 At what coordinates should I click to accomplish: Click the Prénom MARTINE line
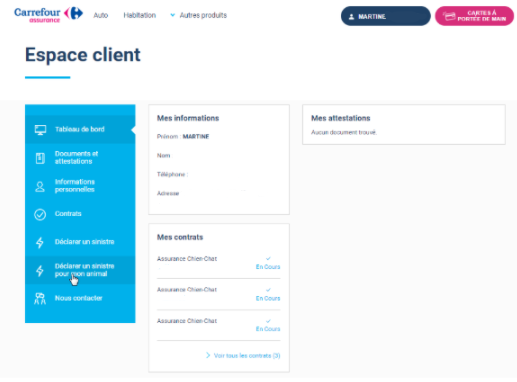click(183, 136)
